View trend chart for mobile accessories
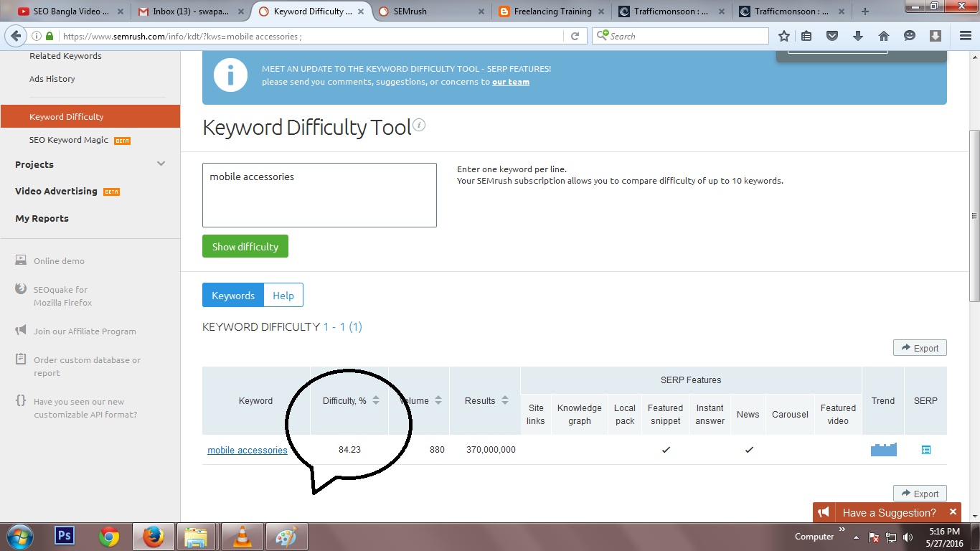Image resolution: width=980 pixels, height=551 pixels. (x=883, y=450)
